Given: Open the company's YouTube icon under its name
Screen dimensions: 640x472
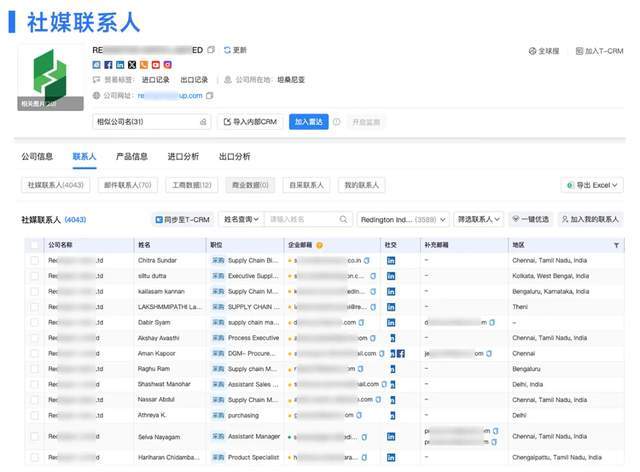Looking at the screenshot, I should click(x=156, y=65).
